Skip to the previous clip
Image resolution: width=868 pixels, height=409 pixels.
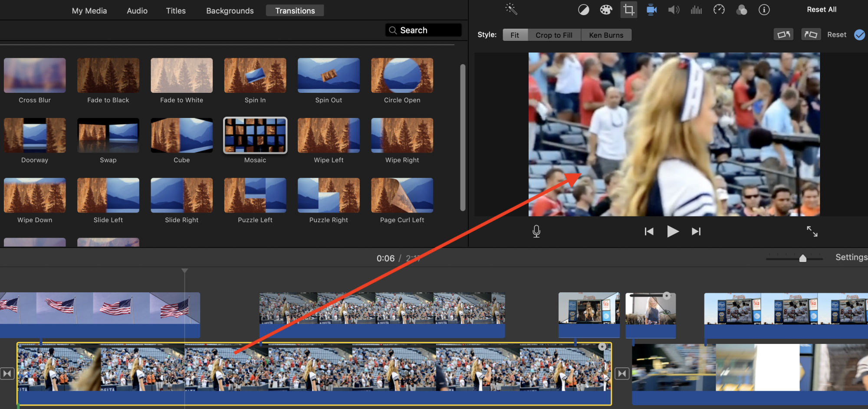[649, 232]
